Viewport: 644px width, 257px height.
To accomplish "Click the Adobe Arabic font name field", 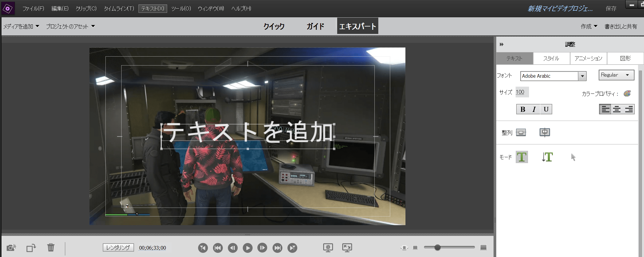I will pyautogui.click(x=549, y=76).
